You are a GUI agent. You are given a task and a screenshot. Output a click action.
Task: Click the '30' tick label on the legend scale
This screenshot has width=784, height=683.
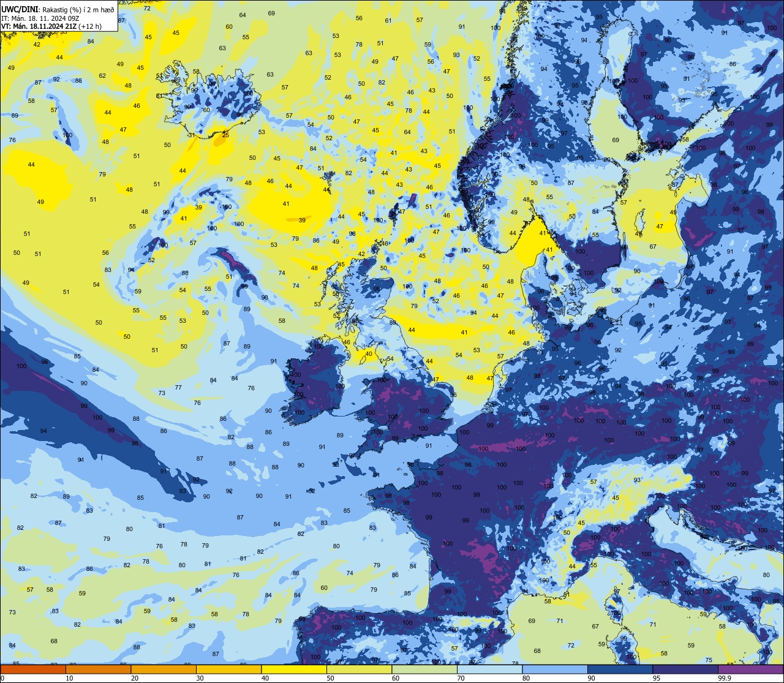pos(200,678)
